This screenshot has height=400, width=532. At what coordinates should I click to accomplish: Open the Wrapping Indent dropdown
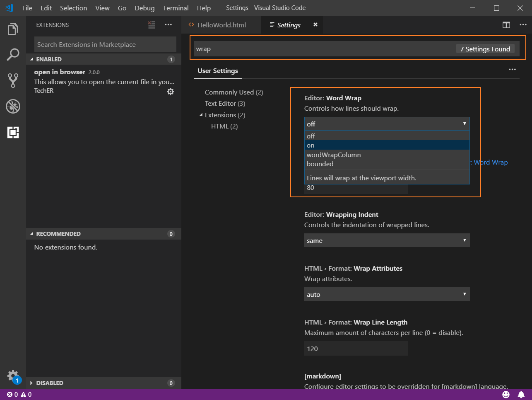(x=387, y=240)
